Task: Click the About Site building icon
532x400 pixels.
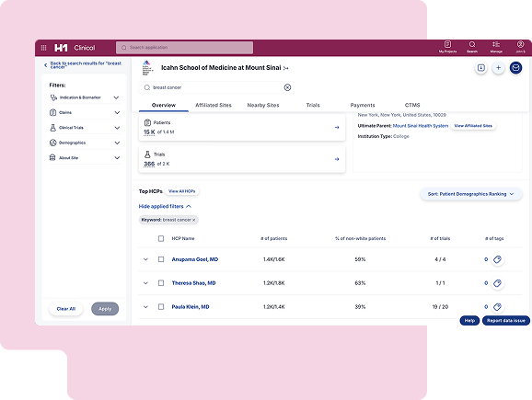Action: [52, 157]
